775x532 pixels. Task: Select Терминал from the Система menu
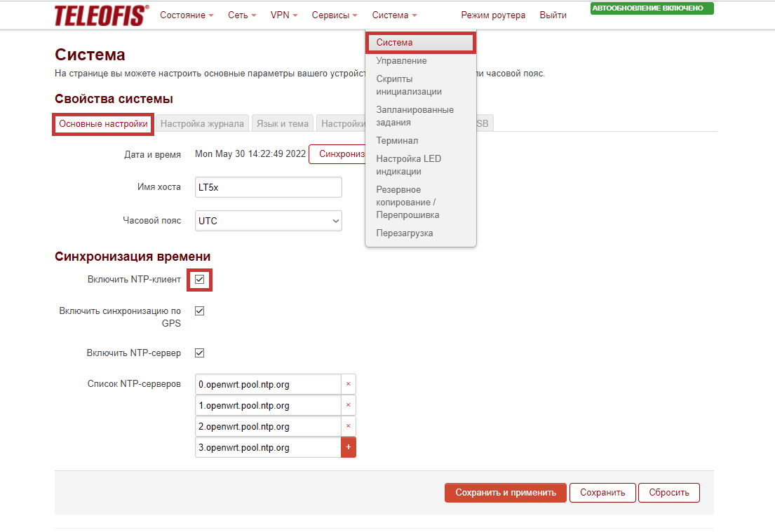[x=397, y=140]
